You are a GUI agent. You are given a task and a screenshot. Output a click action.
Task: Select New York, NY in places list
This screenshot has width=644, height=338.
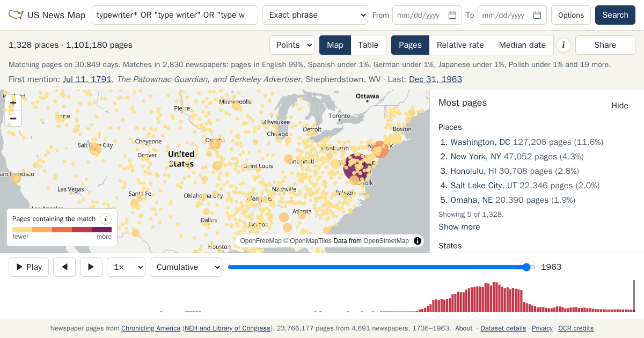pos(475,157)
